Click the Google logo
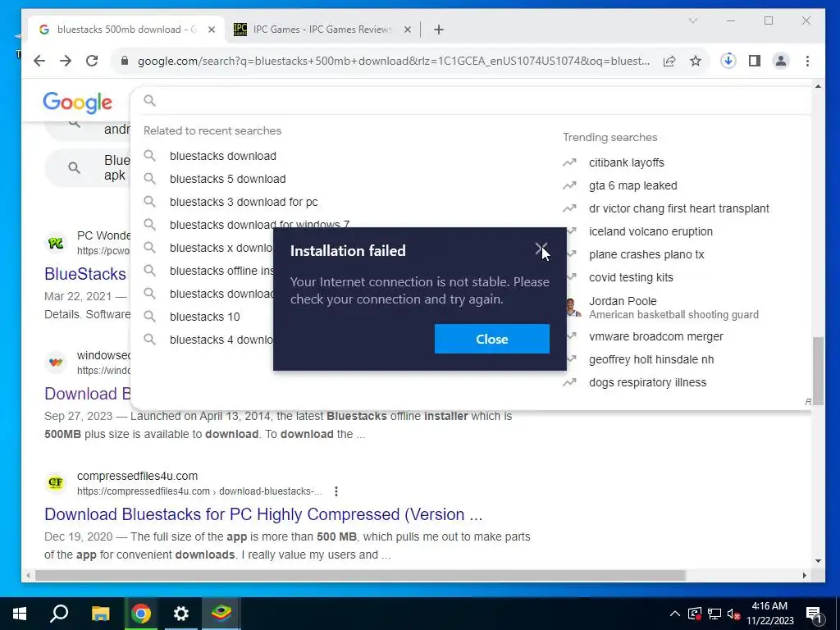The image size is (840, 630). 78,102
